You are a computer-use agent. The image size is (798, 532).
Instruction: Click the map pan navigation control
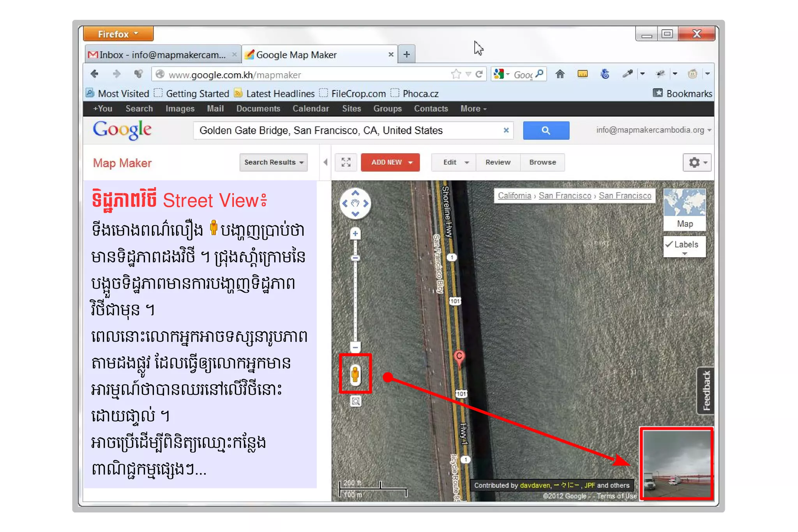click(x=355, y=203)
